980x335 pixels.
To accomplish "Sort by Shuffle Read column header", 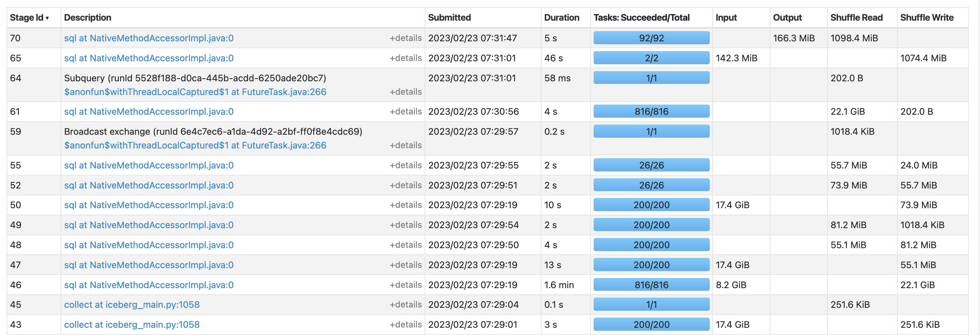I will [x=856, y=17].
